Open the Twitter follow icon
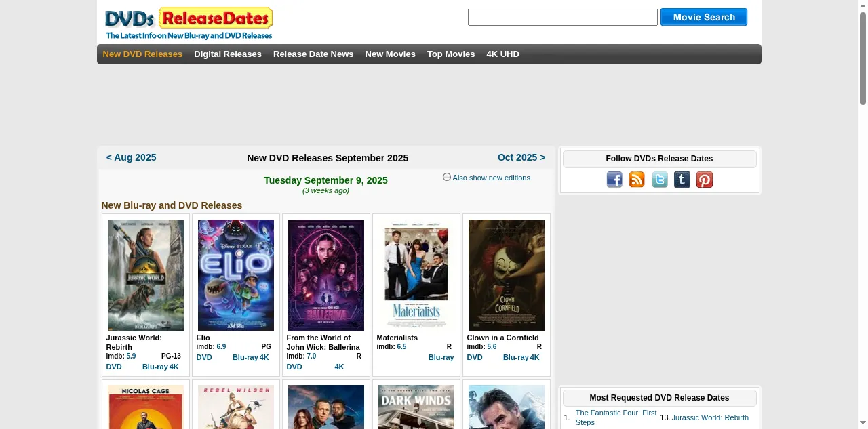The height and width of the screenshot is (429, 868). click(x=660, y=180)
